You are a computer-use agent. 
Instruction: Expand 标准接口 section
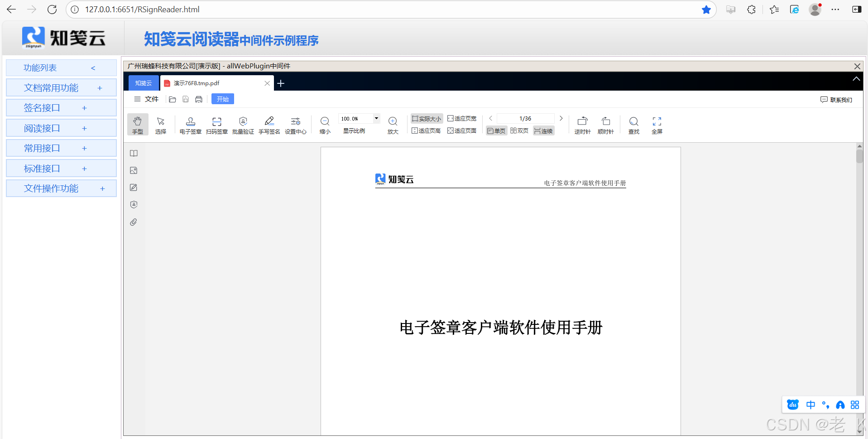click(61, 169)
